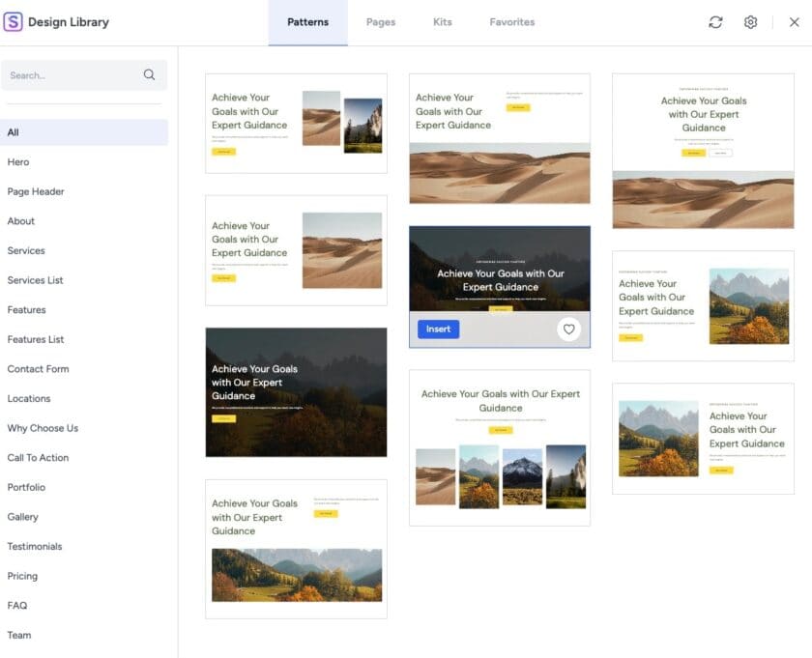Screen dimensions: 812x658
Task: Open the Kits tab
Action: point(442,22)
